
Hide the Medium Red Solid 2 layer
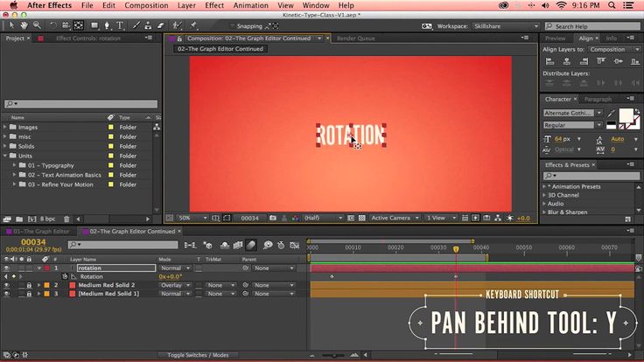pos(7,285)
